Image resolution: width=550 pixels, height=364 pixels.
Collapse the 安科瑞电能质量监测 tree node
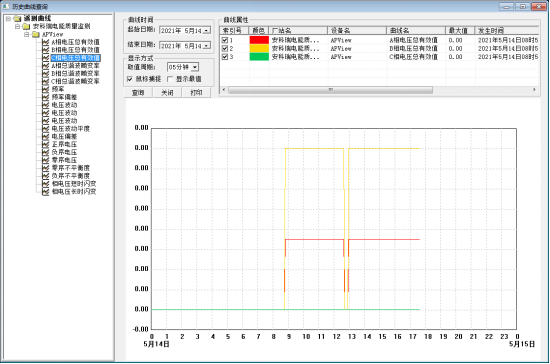17,26
